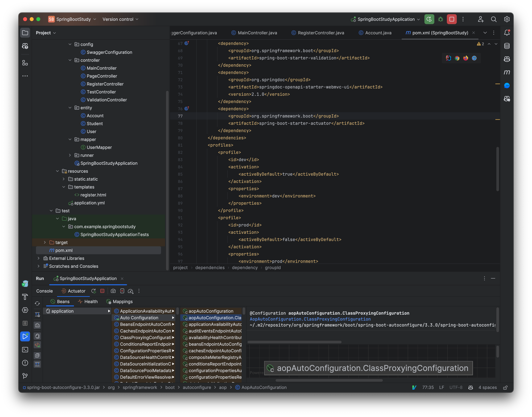Open the Database tool window icon
The height and width of the screenshot is (417, 532).
click(x=507, y=46)
